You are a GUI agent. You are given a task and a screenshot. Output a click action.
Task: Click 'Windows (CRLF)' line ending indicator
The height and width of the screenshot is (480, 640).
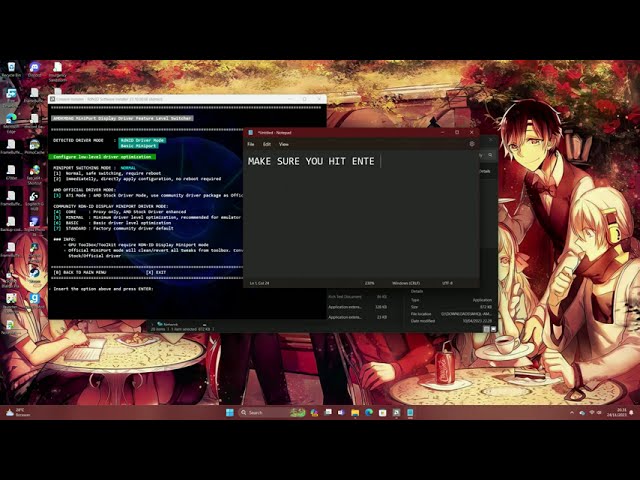coord(406,283)
